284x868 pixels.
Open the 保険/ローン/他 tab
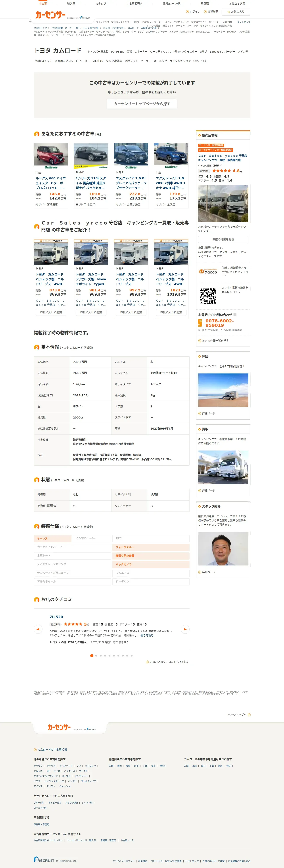point(172,3)
